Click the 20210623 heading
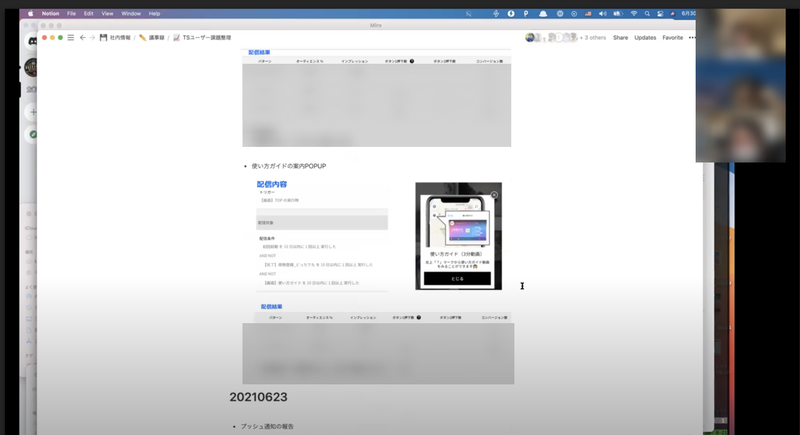Image resolution: width=800 pixels, height=435 pixels. (258, 397)
